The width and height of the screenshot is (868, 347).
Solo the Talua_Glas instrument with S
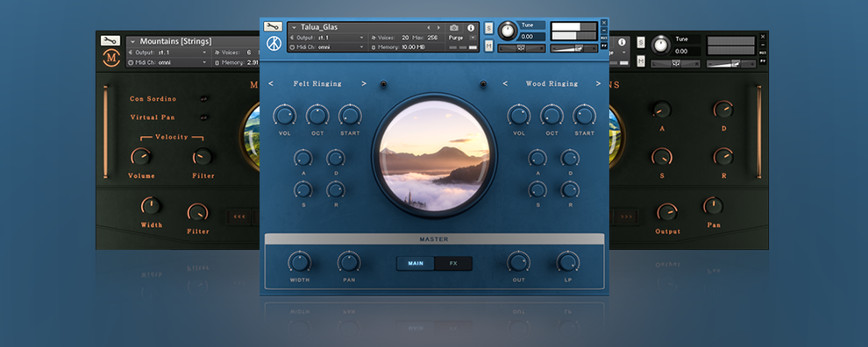[489, 28]
